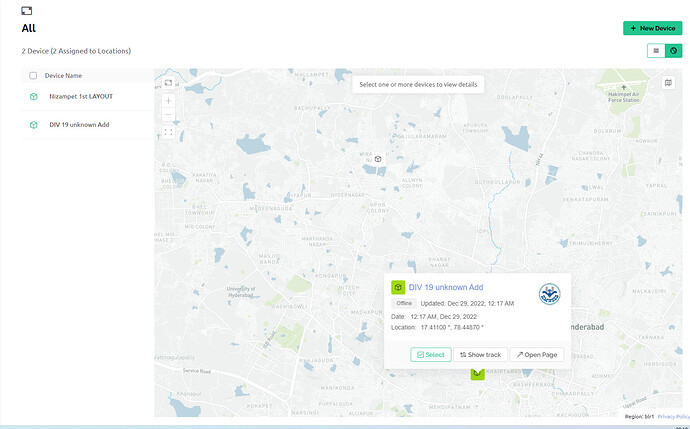Click the Select one or more devices message
Screen dimensions: 690x429
(418, 84)
